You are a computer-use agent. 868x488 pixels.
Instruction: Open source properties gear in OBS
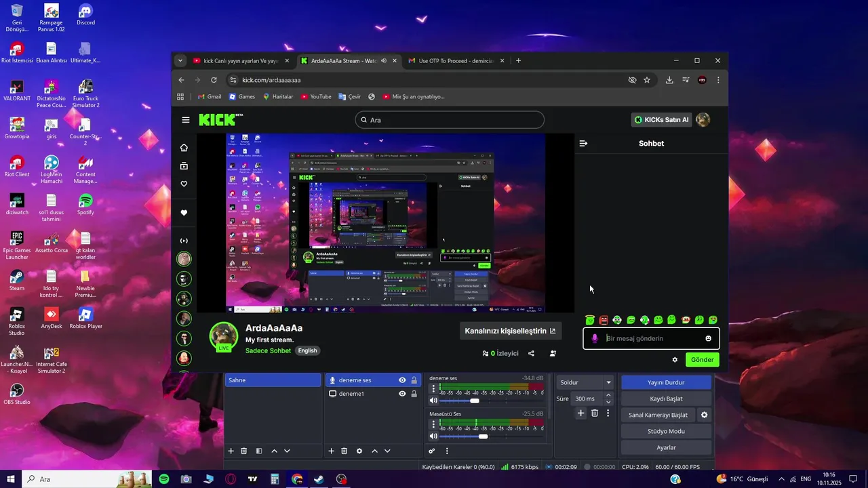tap(359, 451)
